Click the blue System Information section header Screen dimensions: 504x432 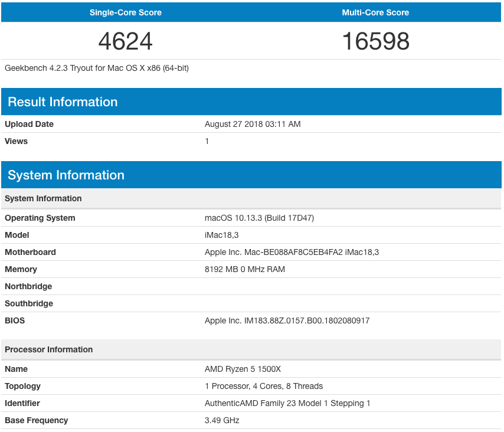pos(251,175)
